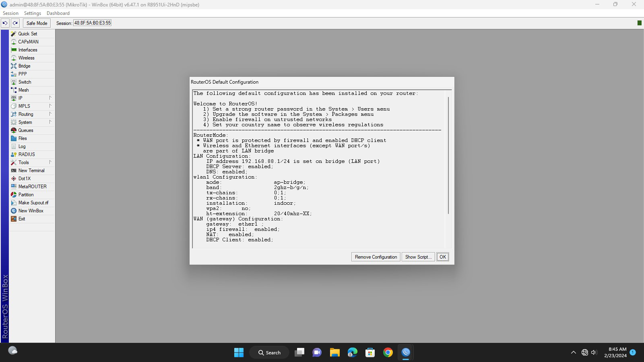Open the RADIUS menu icon
644x362 pixels.
[x=14, y=154]
